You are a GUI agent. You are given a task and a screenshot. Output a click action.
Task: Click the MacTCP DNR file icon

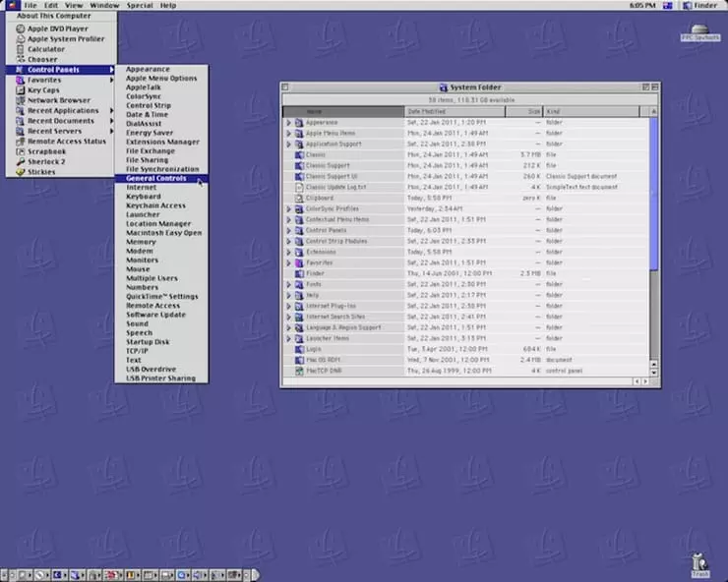point(299,370)
